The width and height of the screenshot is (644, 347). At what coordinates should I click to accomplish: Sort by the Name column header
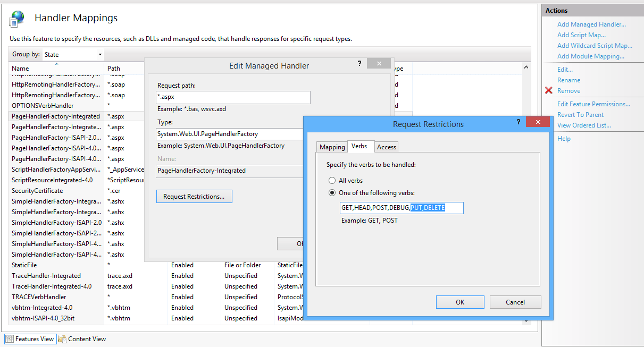pyautogui.click(x=56, y=69)
